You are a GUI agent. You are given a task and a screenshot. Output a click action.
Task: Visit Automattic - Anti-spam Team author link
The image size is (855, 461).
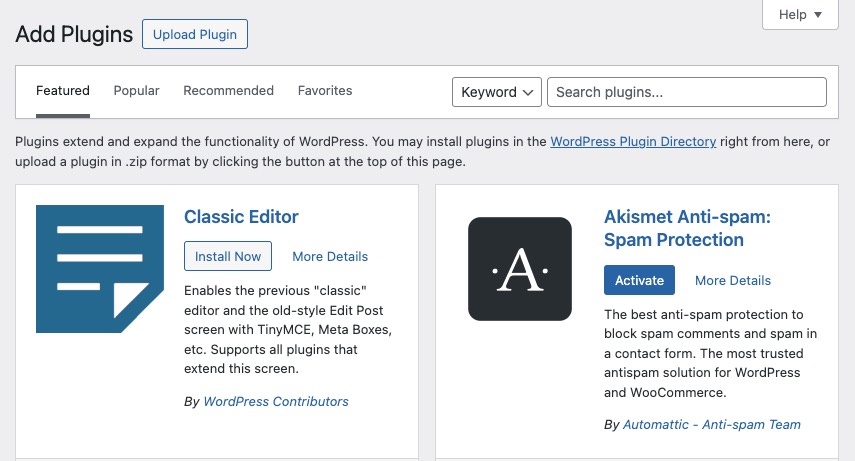point(712,424)
